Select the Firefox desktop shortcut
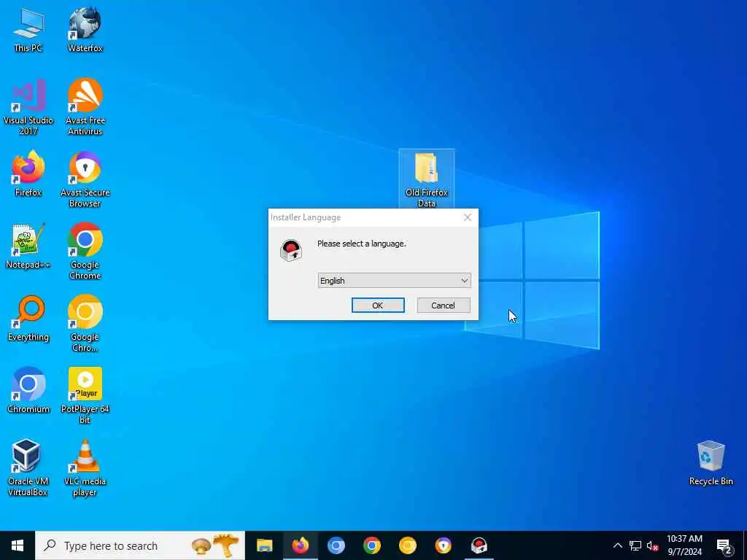The width and height of the screenshot is (747, 560). (x=28, y=174)
